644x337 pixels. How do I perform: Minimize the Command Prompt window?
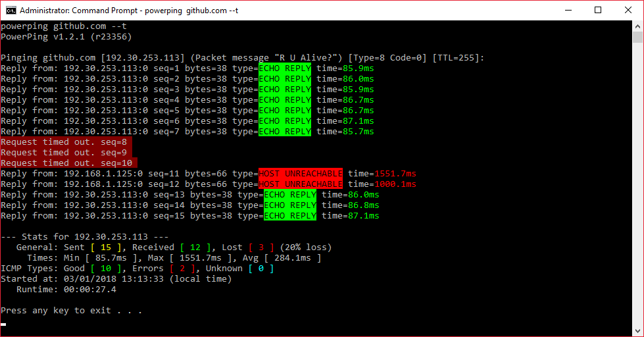568,11
